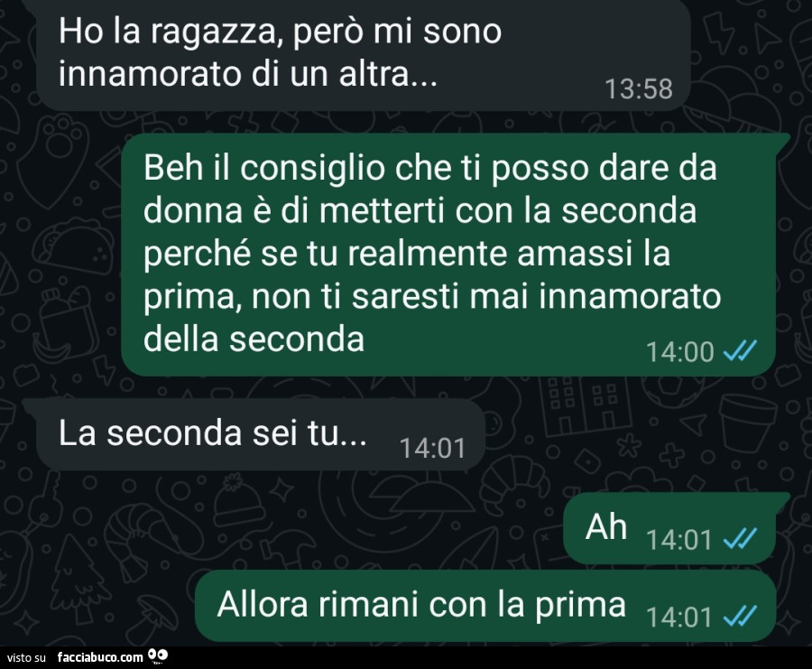Click the 13:58 timestamp
The width and height of the screenshot is (812, 669).
[x=638, y=89]
